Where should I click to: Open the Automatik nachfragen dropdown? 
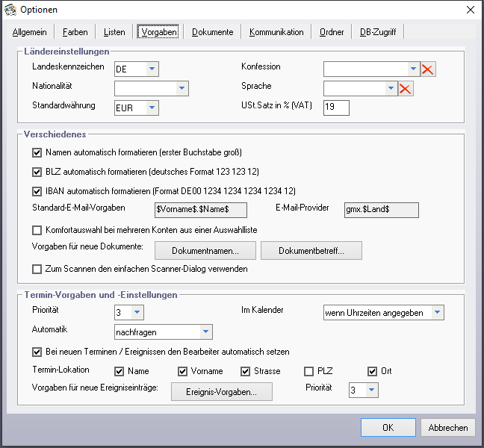[x=205, y=332]
